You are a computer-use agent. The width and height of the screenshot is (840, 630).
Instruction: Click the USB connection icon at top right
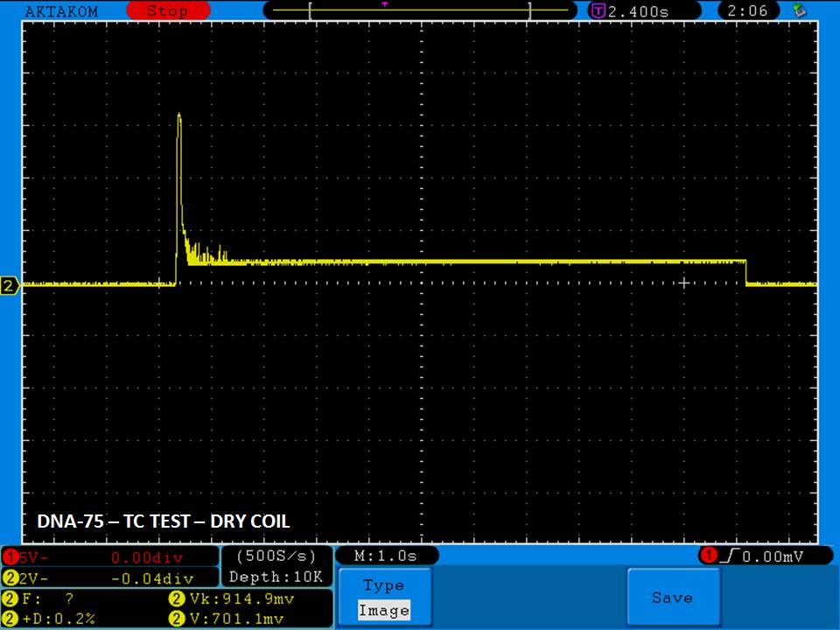[x=800, y=10]
